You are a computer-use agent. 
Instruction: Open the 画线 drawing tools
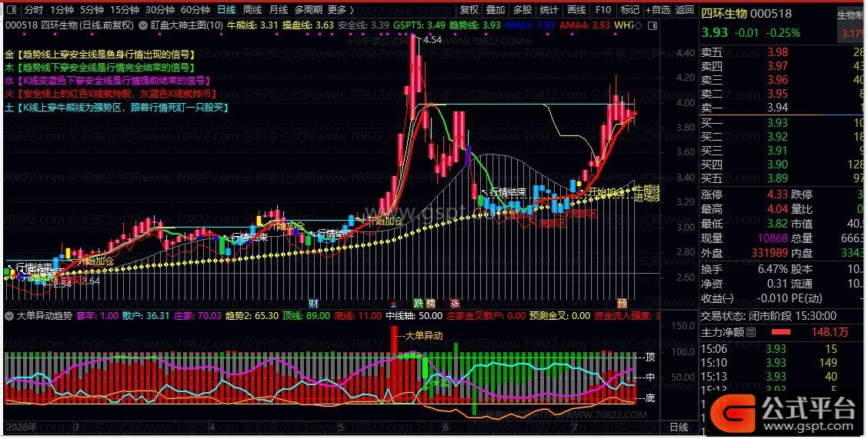coord(576,9)
